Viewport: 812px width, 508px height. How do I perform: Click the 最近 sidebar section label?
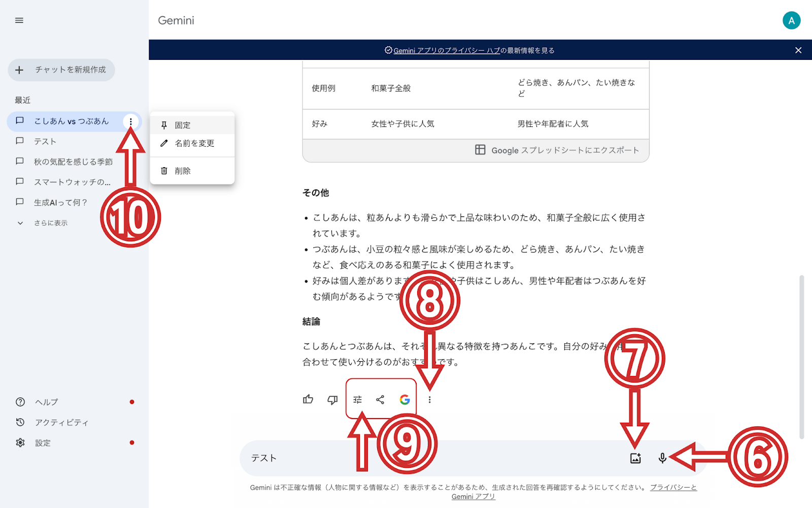tap(22, 100)
